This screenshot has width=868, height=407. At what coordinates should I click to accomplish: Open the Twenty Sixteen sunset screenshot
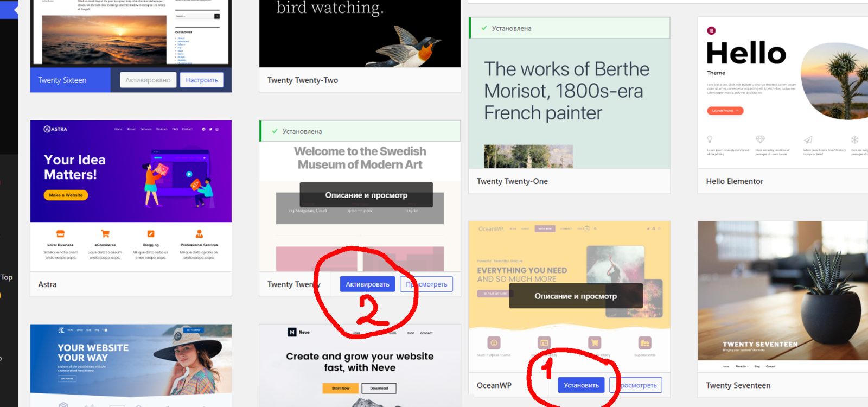[x=131, y=34]
